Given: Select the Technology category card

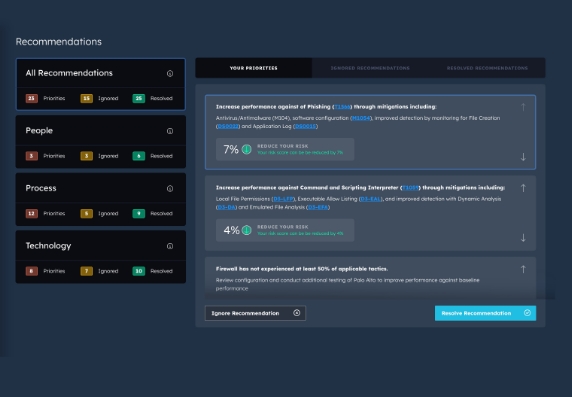Looking at the screenshot, I should pos(101,257).
